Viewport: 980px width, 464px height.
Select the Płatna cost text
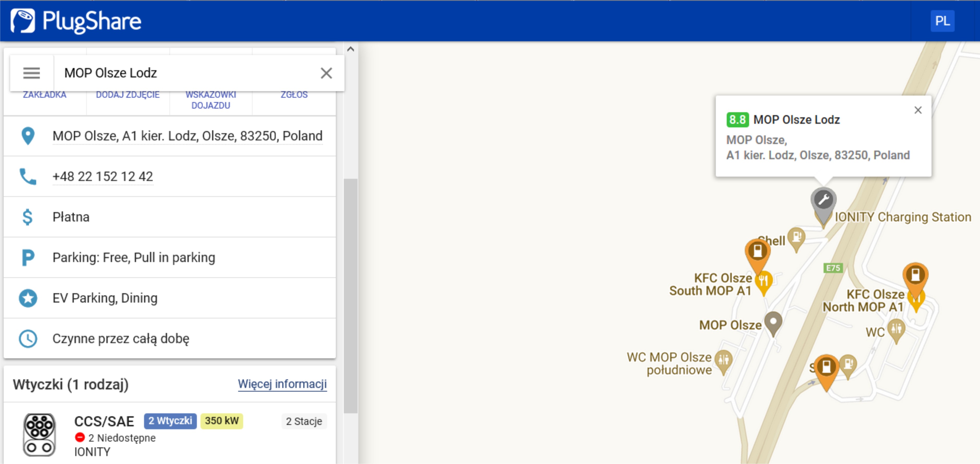pos(71,217)
